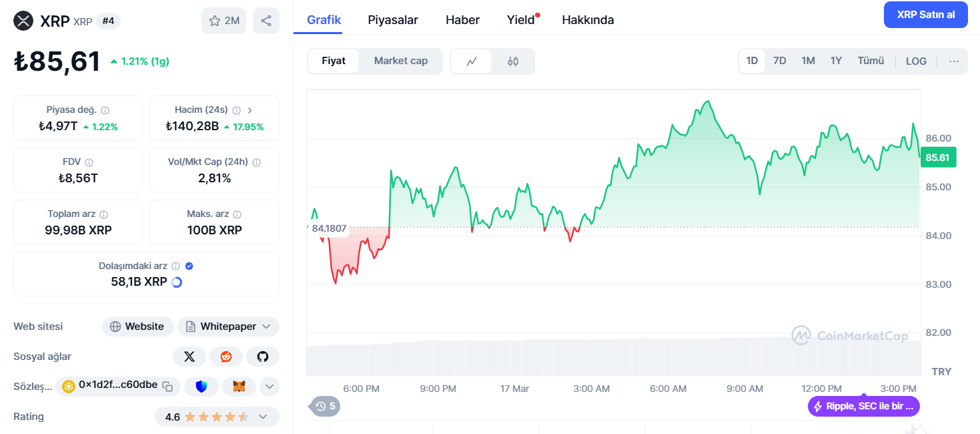This screenshot has height=434, width=980.
Task: Set chart range to Tümü
Action: click(871, 61)
